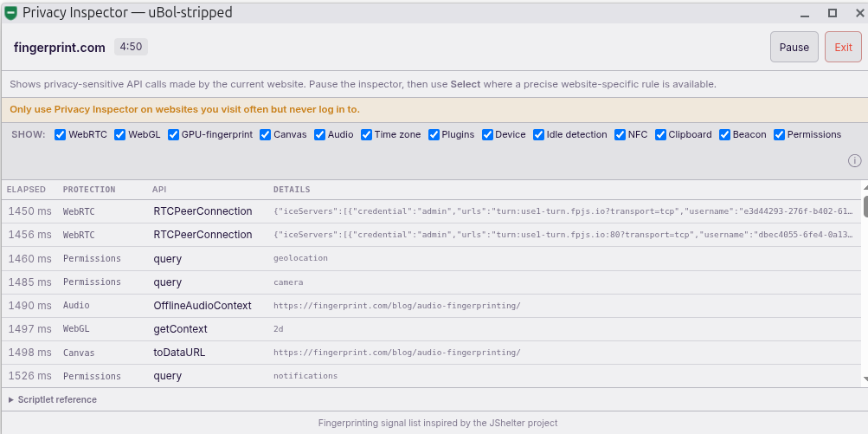Click the info icon below filters

854,161
